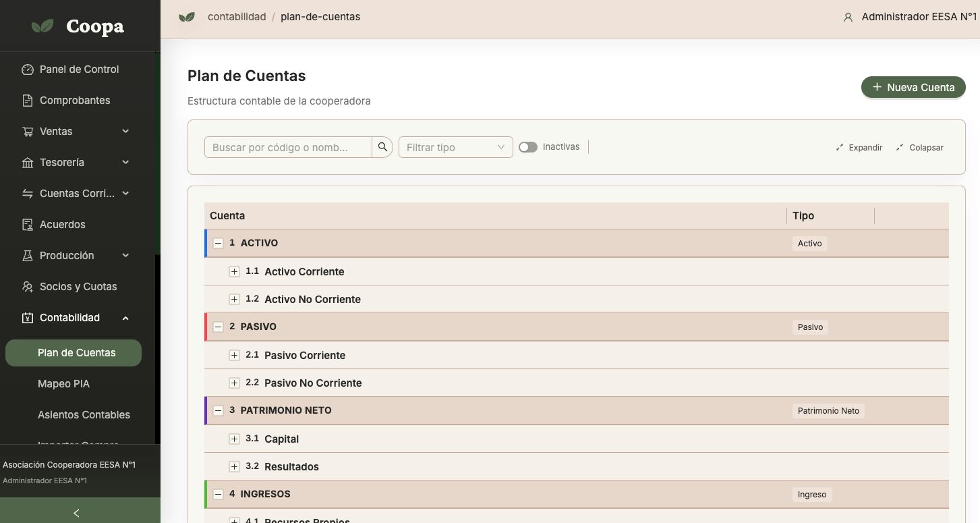Expand the 2.1 Pasivo Corriente account
The height and width of the screenshot is (523, 980).
(x=234, y=355)
